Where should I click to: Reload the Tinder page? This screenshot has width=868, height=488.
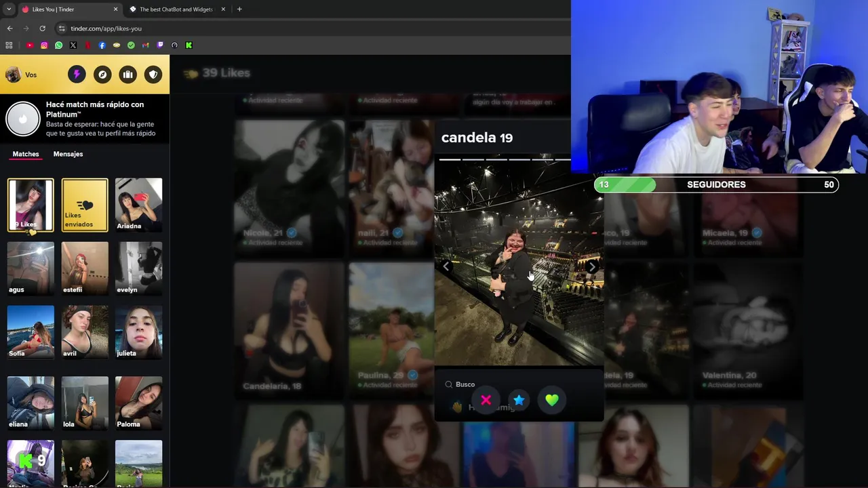42,28
